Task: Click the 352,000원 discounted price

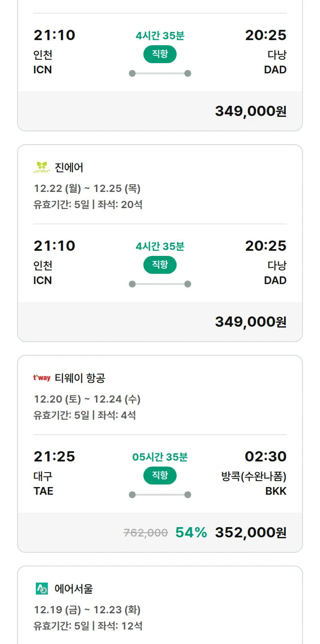Action: [250, 532]
